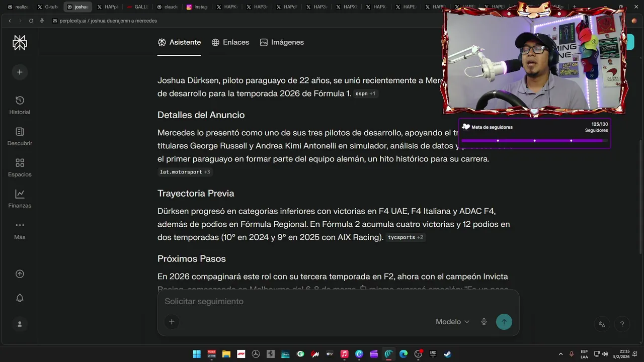The height and width of the screenshot is (362, 644).
Task: Open Steam from the taskbar
Action: coord(447,354)
